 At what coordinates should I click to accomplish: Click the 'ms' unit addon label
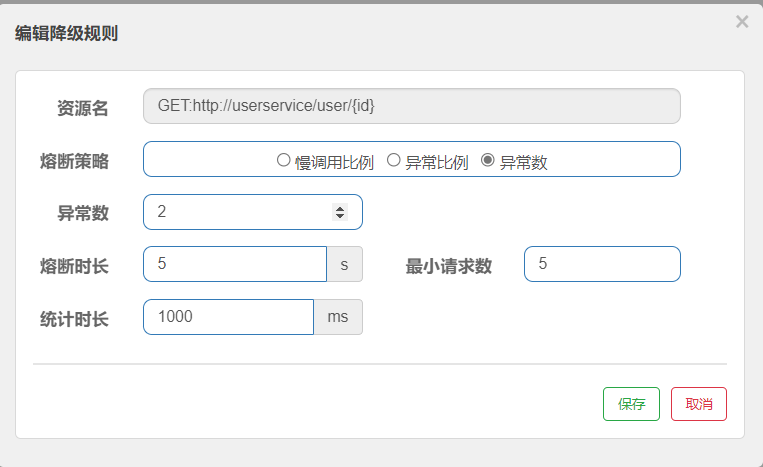338,317
